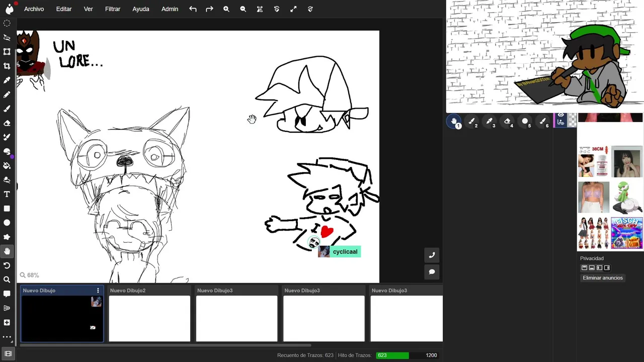644x362 pixels.
Task: Open the Filtrar menu
Action: click(113, 9)
